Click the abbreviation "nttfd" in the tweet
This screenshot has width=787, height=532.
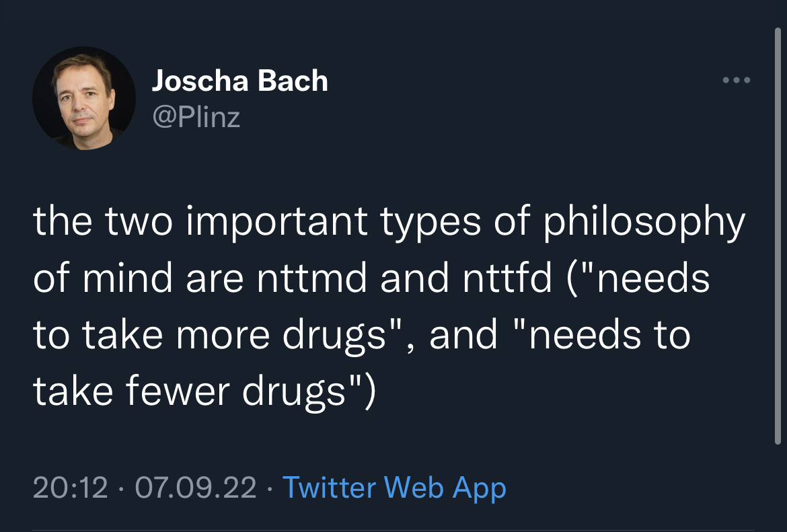point(507,278)
